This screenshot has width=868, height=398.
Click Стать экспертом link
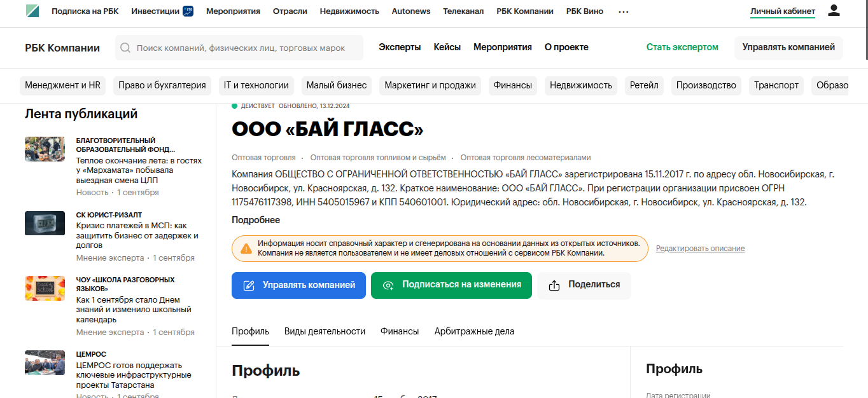pos(682,47)
